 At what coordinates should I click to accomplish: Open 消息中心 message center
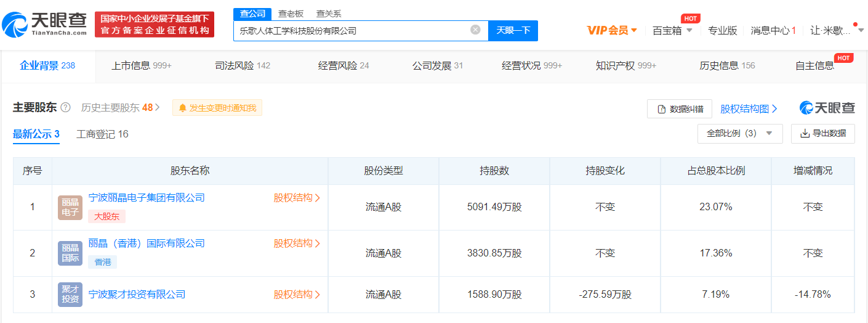click(773, 30)
